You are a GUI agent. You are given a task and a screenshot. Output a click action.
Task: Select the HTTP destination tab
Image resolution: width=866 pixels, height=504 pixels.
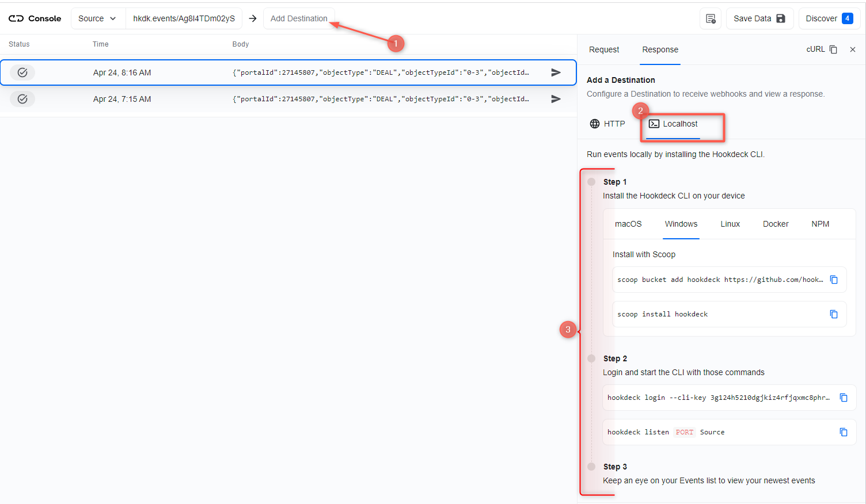point(607,123)
